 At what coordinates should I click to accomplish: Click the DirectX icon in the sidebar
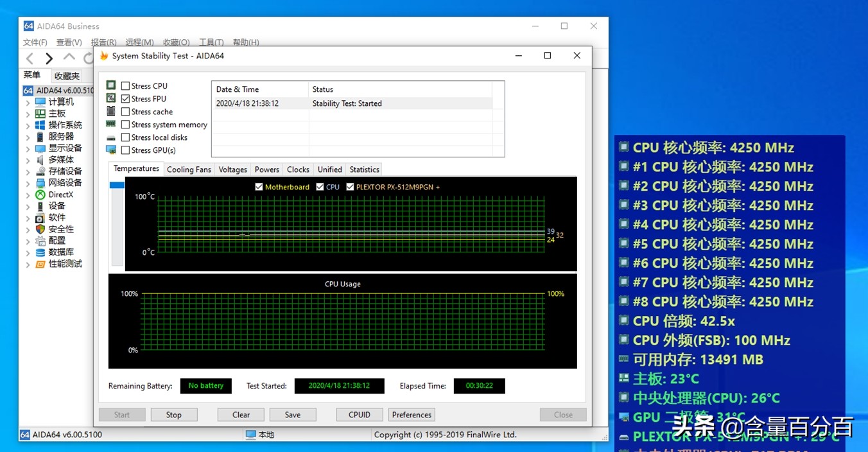click(x=40, y=194)
